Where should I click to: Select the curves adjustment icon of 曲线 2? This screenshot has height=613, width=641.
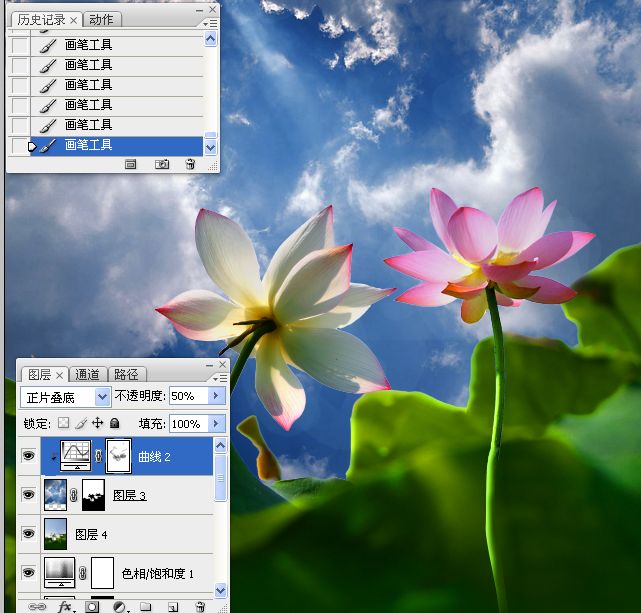click(x=76, y=456)
